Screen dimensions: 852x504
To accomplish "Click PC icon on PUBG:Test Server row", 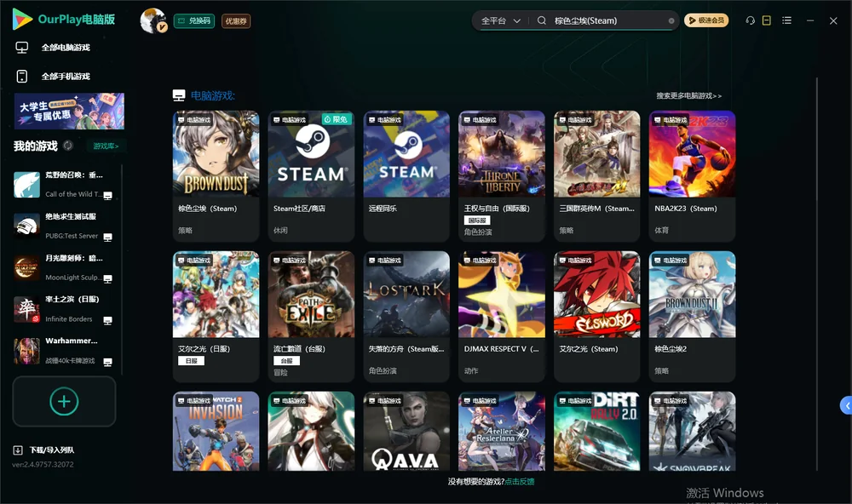I will click(x=107, y=238).
